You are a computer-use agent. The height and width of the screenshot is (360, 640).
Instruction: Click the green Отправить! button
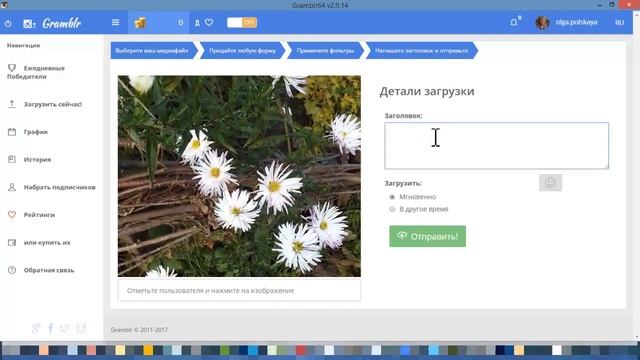coord(427,236)
